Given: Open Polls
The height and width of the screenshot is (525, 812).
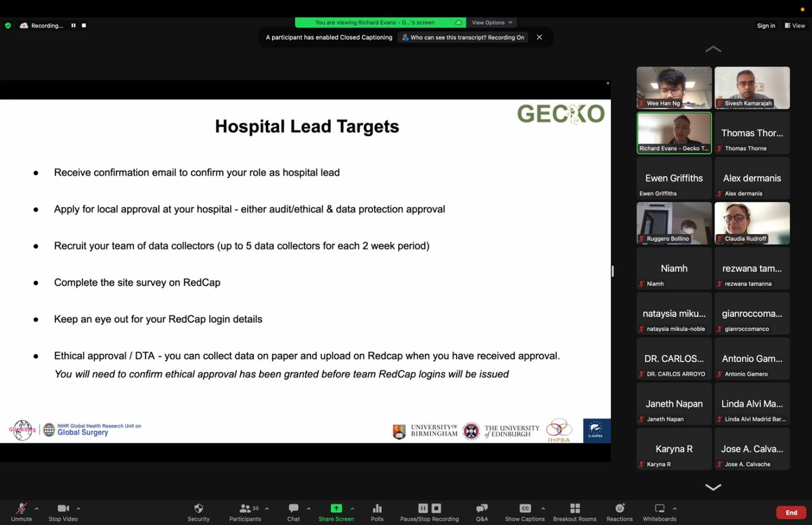Looking at the screenshot, I should point(377,511).
